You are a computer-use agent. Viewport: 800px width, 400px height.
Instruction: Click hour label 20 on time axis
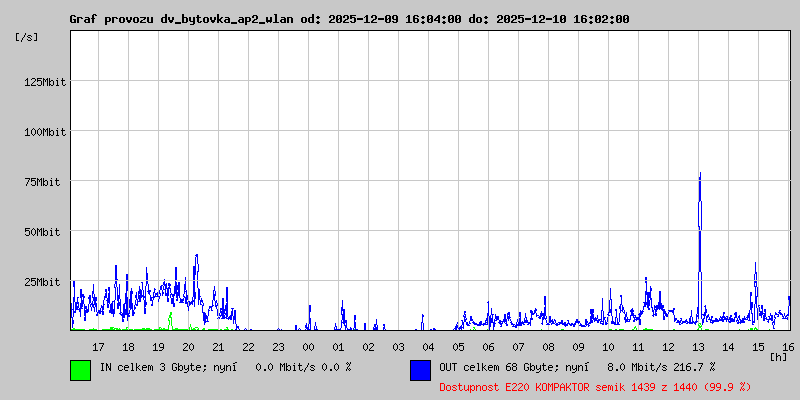(188, 347)
